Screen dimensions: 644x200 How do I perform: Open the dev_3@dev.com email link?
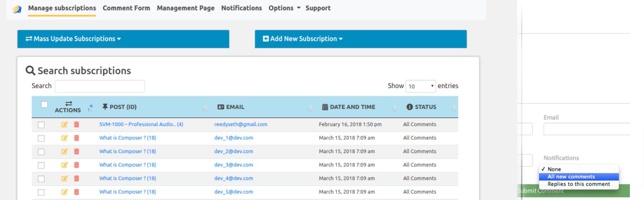[x=234, y=165]
